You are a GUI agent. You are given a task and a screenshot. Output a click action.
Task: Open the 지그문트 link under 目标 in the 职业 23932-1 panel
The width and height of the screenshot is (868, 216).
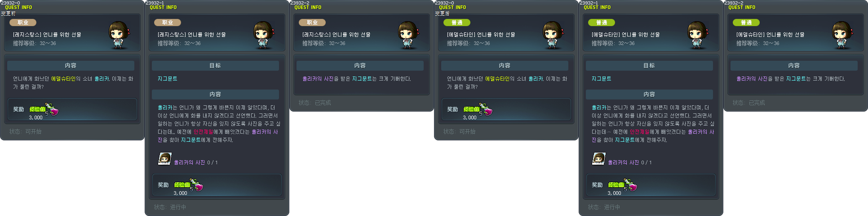click(168, 79)
